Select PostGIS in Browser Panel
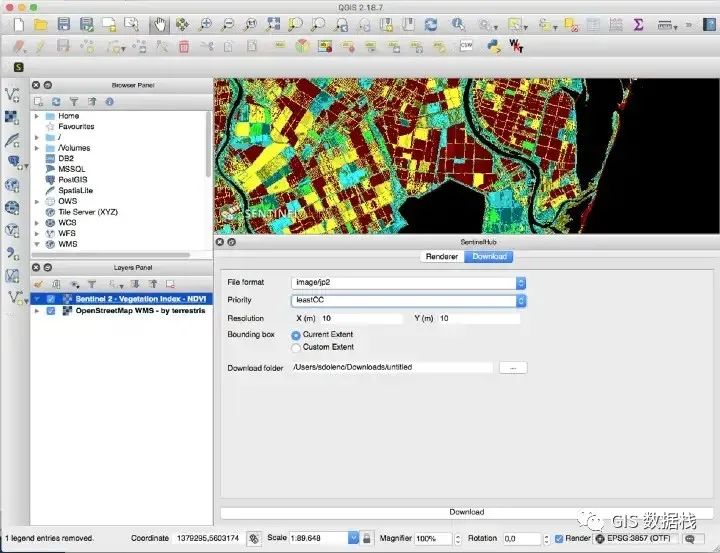 pos(73,180)
